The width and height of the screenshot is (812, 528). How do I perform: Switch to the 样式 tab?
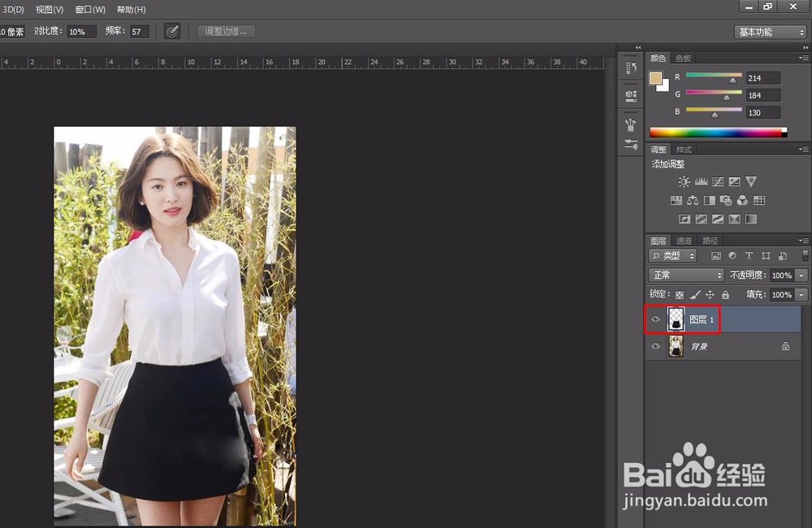(684, 149)
